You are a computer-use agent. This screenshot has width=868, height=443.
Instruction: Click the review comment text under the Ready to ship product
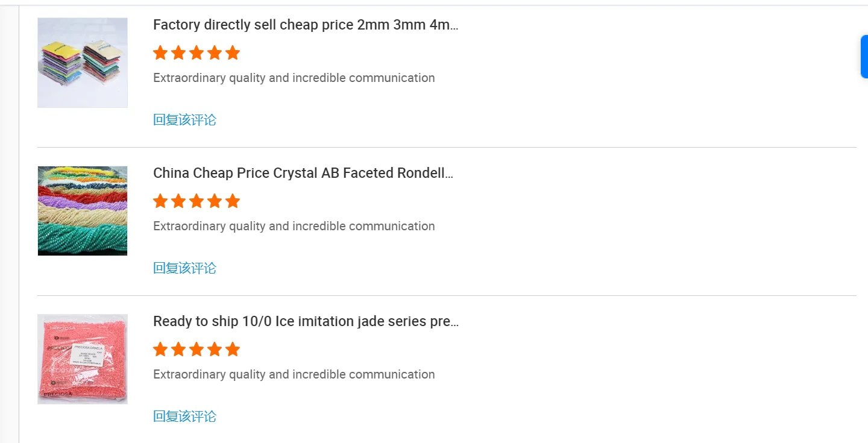pos(294,374)
